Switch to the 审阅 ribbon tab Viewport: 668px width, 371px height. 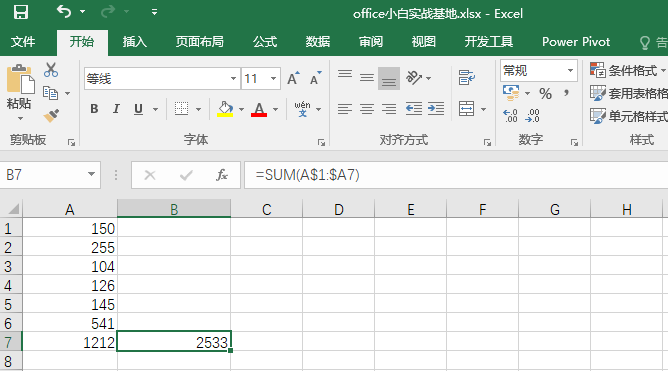tap(371, 41)
